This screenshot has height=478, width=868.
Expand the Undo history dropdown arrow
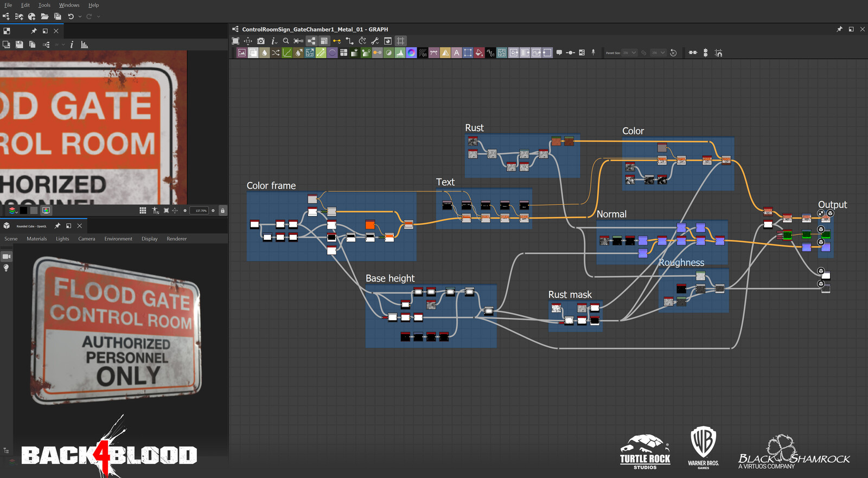(80, 16)
